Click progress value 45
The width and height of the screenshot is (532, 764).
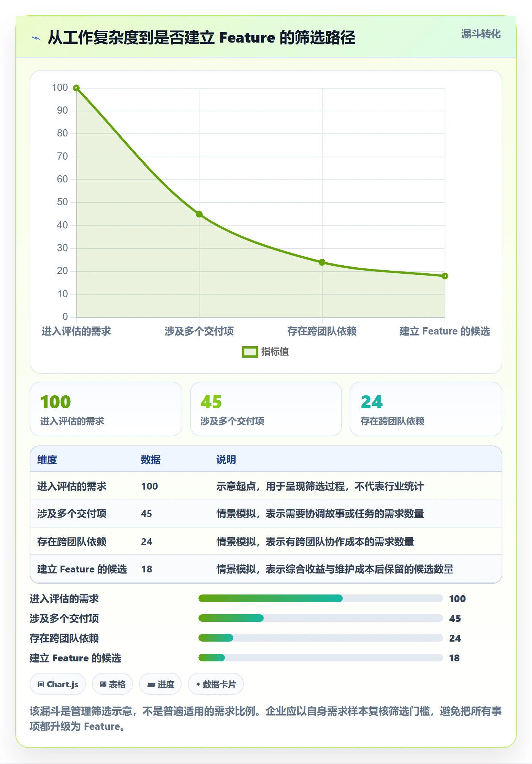455,619
